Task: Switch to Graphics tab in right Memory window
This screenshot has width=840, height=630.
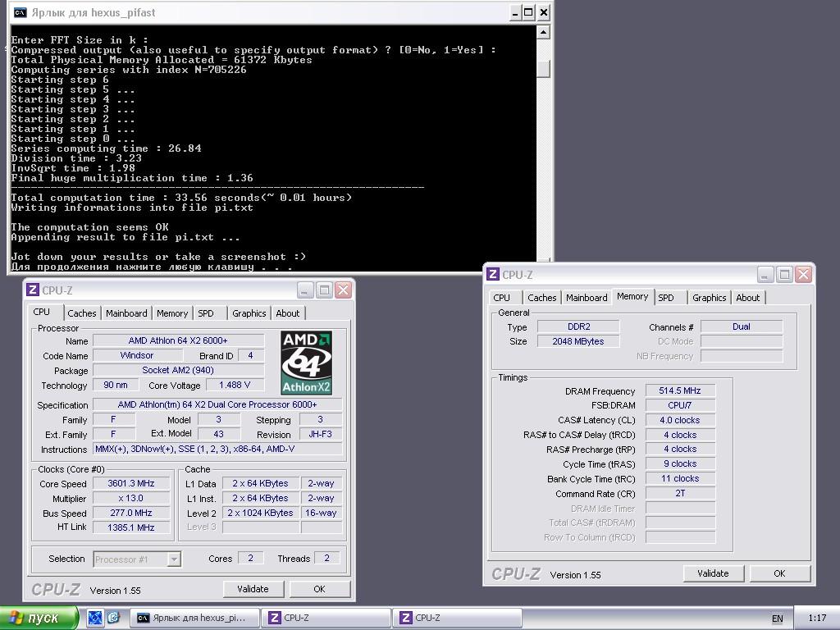Action: tap(710, 298)
